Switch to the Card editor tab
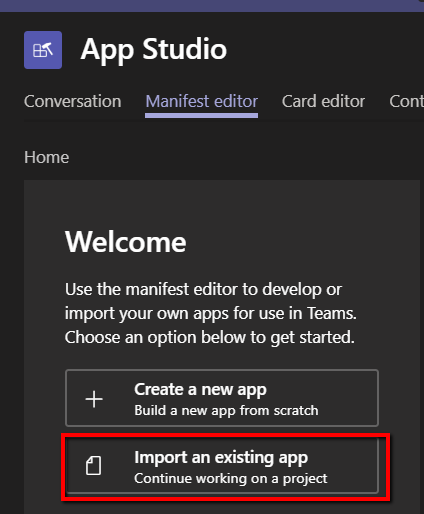The image size is (424, 514). click(x=323, y=101)
